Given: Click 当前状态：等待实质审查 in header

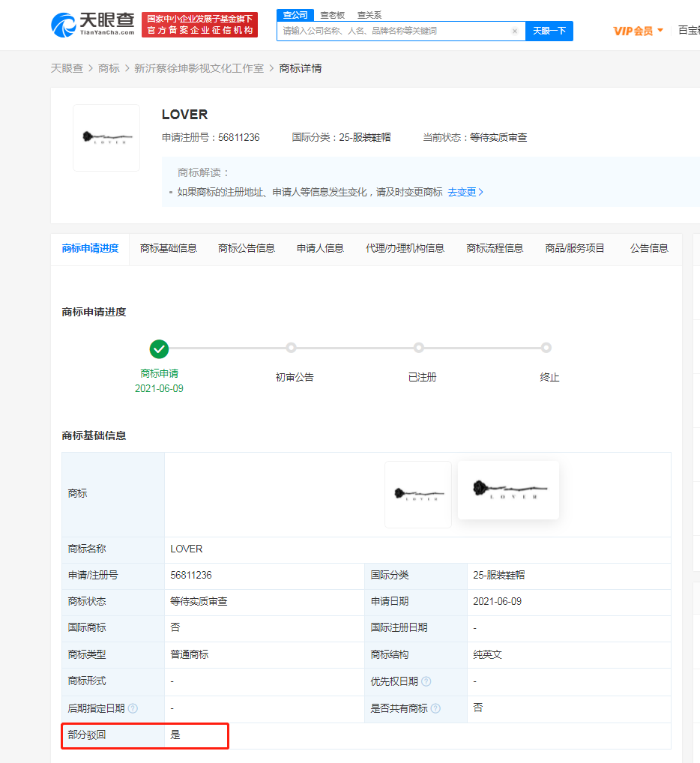Looking at the screenshot, I should click(474, 138).
